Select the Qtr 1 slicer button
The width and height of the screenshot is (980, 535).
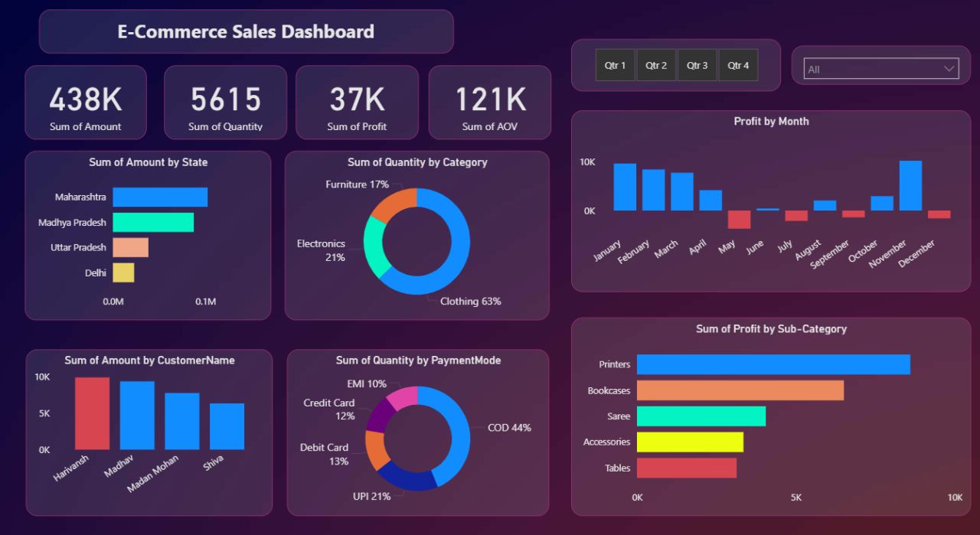[x=615, y=66]
